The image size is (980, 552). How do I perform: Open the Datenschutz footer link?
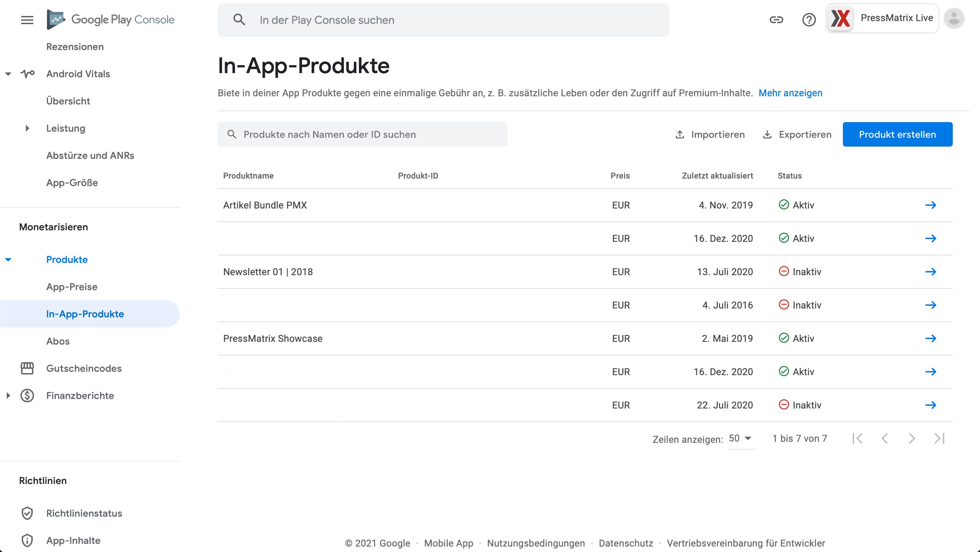(626, 543)
